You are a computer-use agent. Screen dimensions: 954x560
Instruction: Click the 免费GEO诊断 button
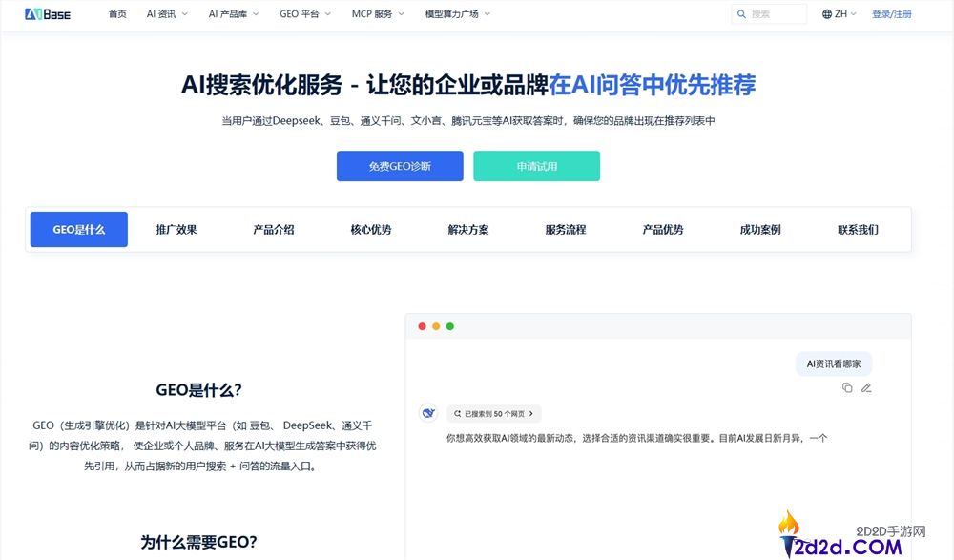[400, 166]
